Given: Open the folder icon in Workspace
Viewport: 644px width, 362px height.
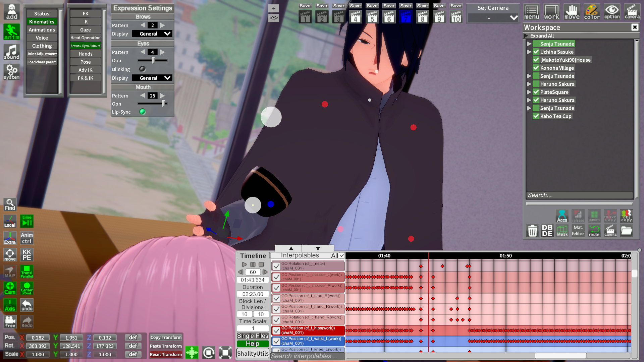Looking at the screenshot, I should point(626,231).
